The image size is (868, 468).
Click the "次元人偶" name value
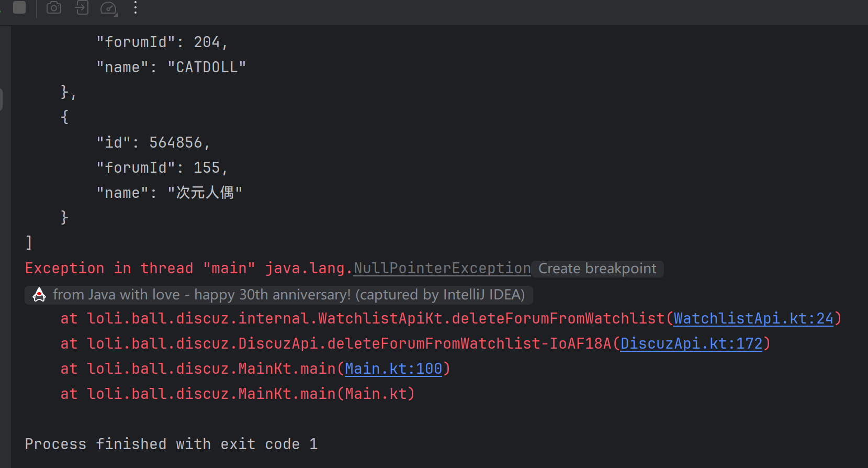click(205, 193)
